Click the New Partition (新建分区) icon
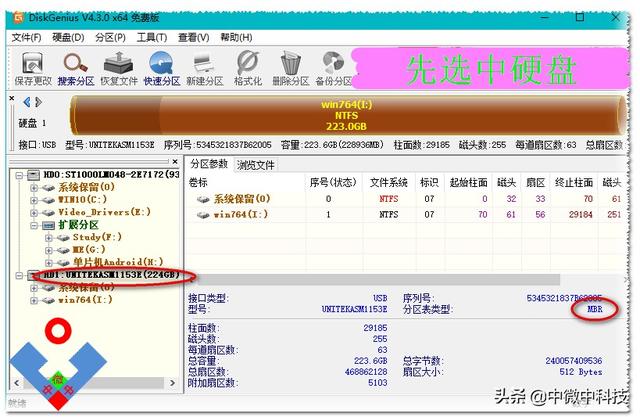This screenshot has height=417, width=640. [205, 69]
